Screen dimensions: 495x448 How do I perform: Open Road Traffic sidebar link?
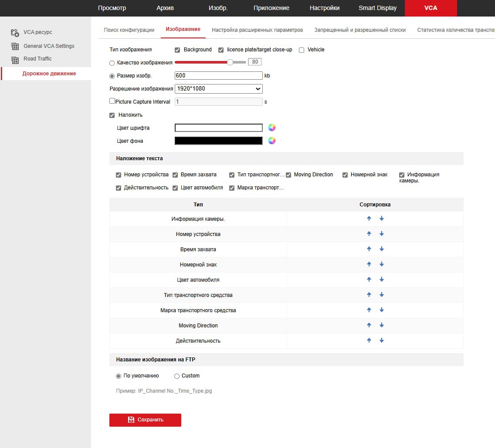[37, 59]
